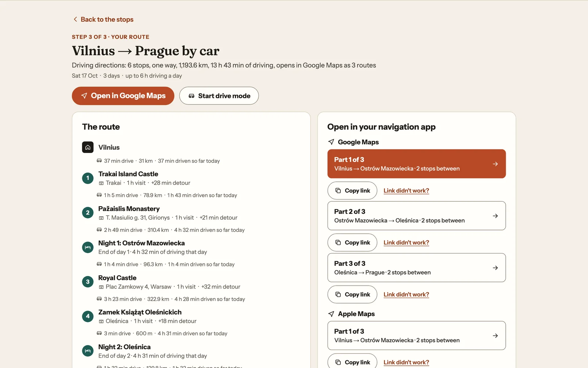588x368 pixels.
Task: Click 'Link didn't work?' under Google Part 2
Action: tap(406, 243)
